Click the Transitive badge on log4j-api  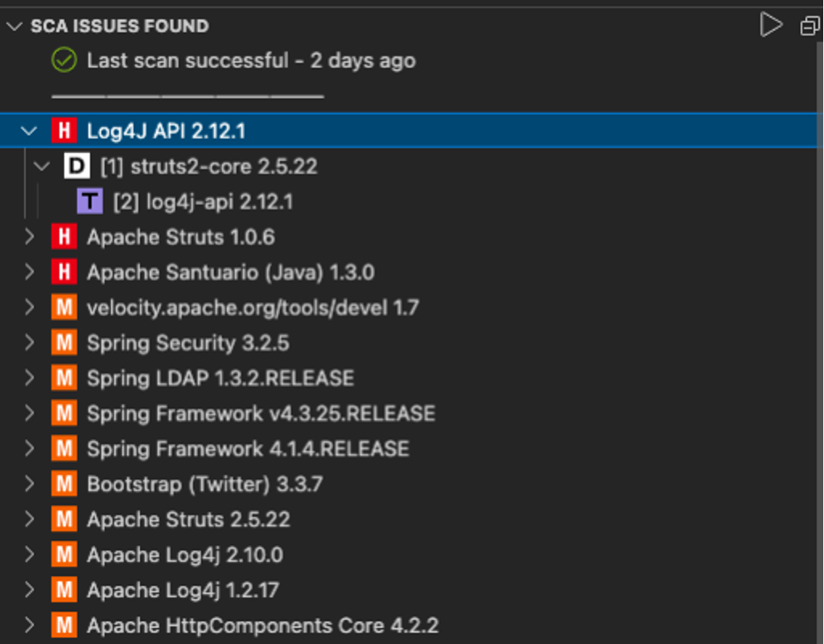pyautogui.click(x=89, y=201)
